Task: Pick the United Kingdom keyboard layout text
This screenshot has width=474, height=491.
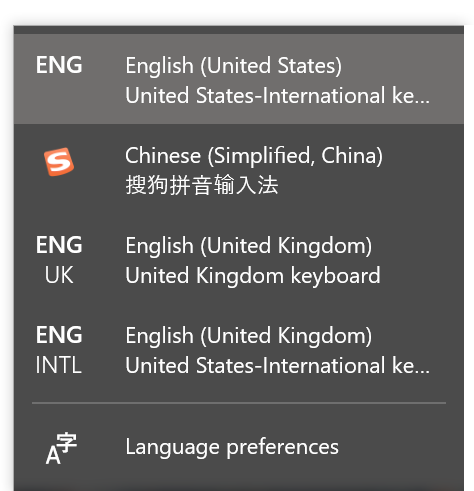Action: 253,276
